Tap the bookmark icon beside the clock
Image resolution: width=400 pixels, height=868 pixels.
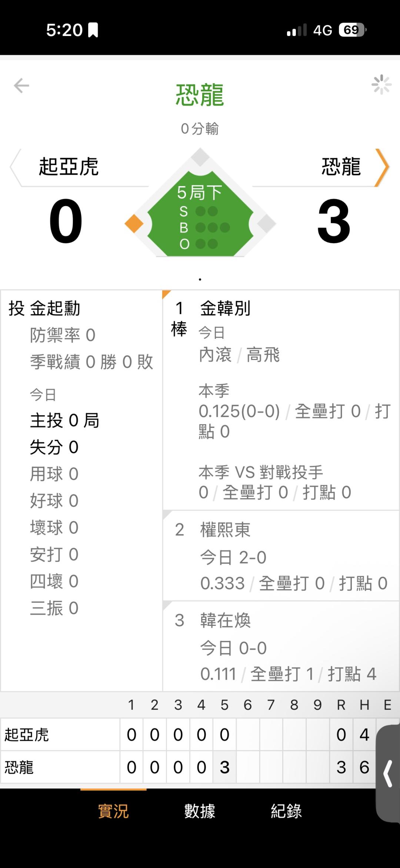pyautogui.click(x=93, y=30)
